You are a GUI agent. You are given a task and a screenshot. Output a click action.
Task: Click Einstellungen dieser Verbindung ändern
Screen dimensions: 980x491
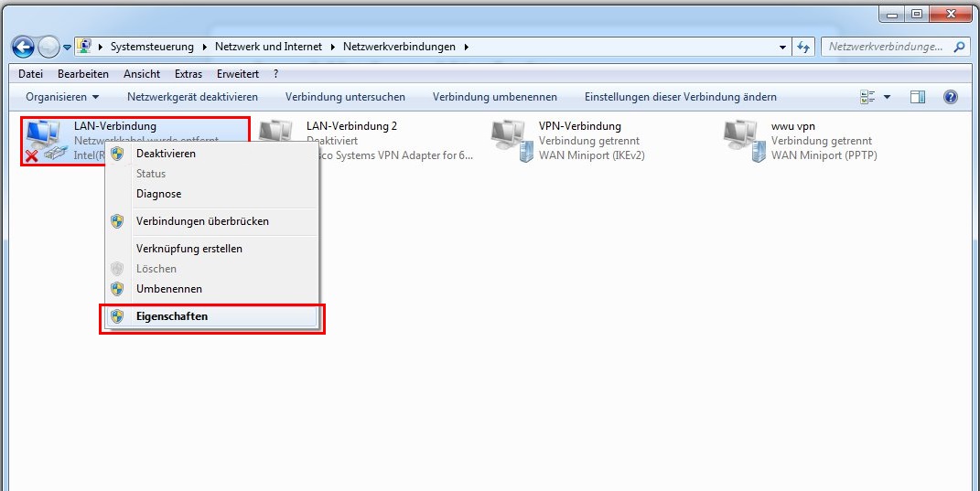680,97
